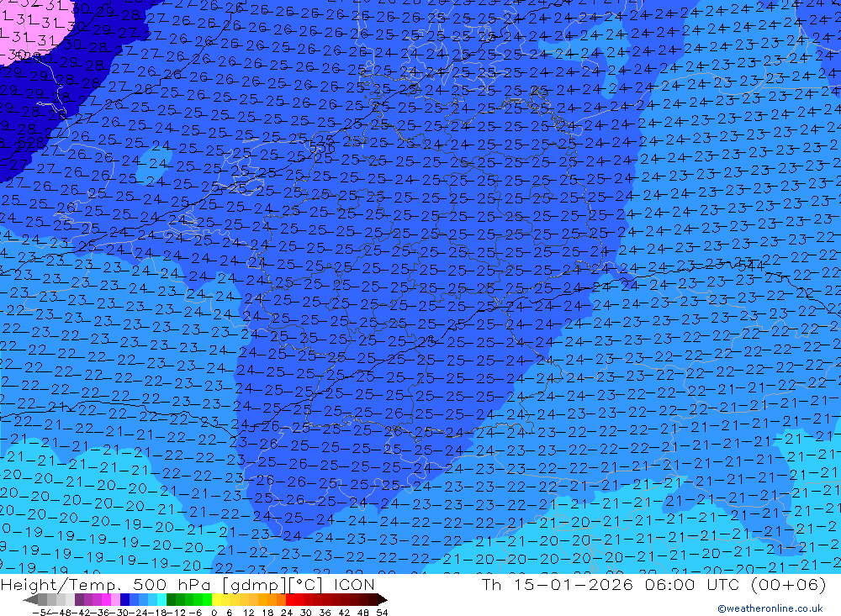Screen dimensions: 841x616
Task: Pick the yellow swatch above legend value 0
Action: [217, 600]
